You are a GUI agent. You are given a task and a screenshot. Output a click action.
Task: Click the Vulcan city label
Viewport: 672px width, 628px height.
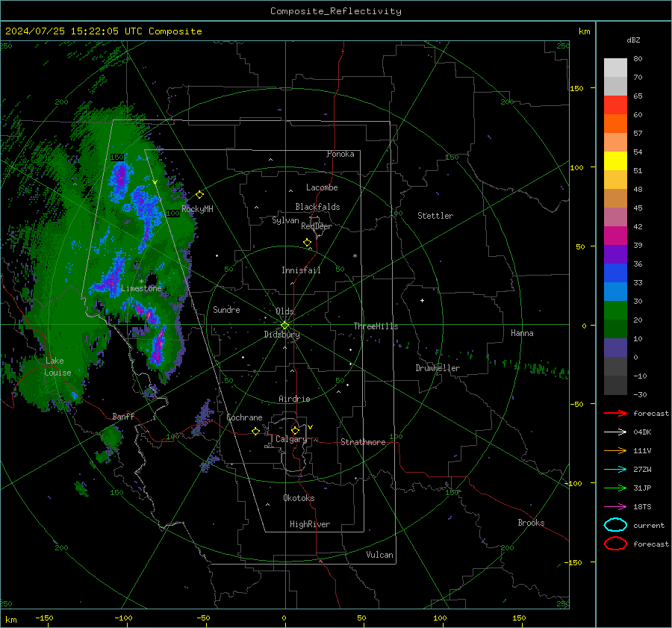click(380, 555)
